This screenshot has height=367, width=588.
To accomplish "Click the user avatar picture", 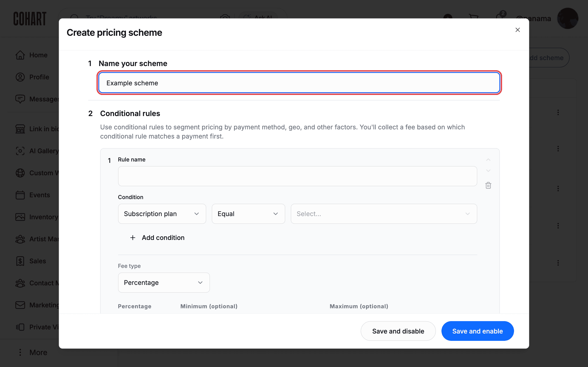I will point(568,18).
